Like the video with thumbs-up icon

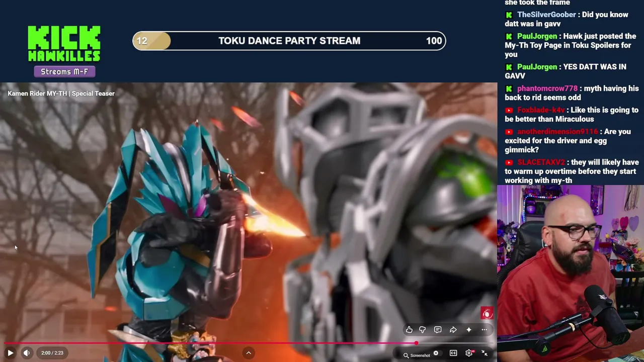point(409,330)
